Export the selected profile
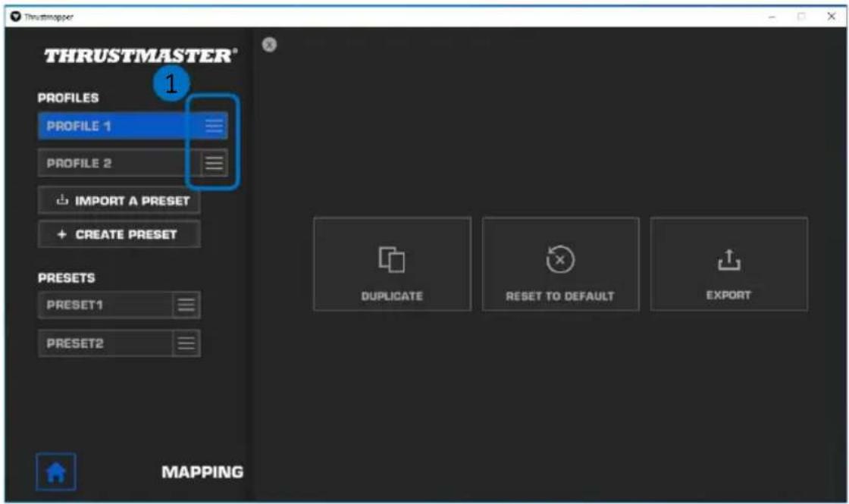Screen dimensions: 849x504 [x=728, y=265]
